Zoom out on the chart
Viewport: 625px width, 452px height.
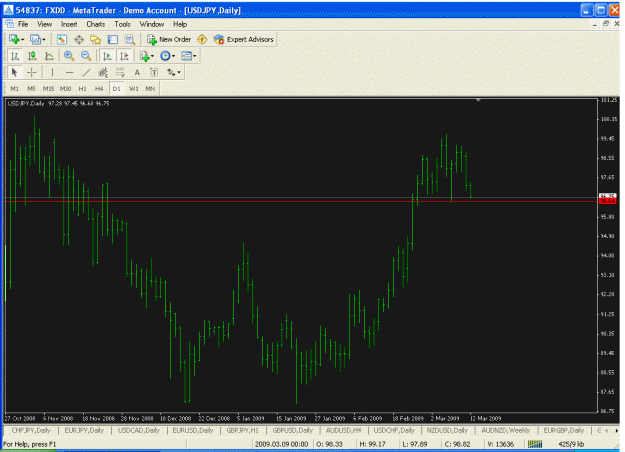point(86,56)
